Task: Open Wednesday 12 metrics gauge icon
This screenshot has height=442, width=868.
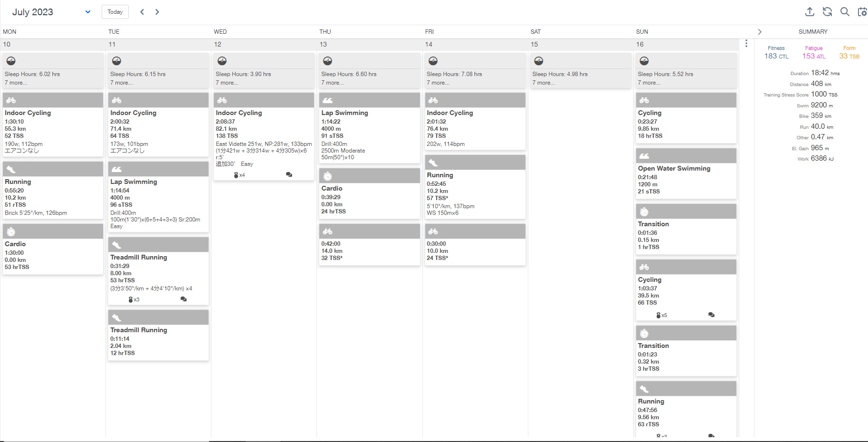Action: 222,61
